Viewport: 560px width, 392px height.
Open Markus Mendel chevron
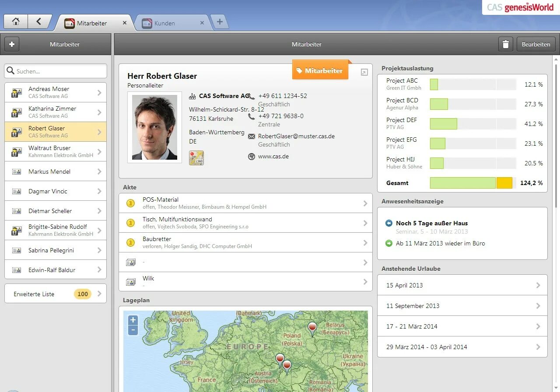click(99, 171)
